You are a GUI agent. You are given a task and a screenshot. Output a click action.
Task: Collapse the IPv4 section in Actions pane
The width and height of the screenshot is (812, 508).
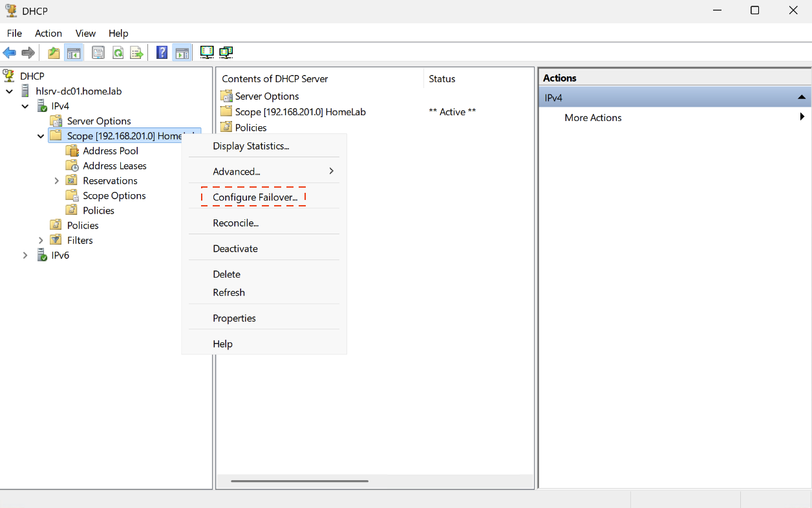click(x=801, y=98)
